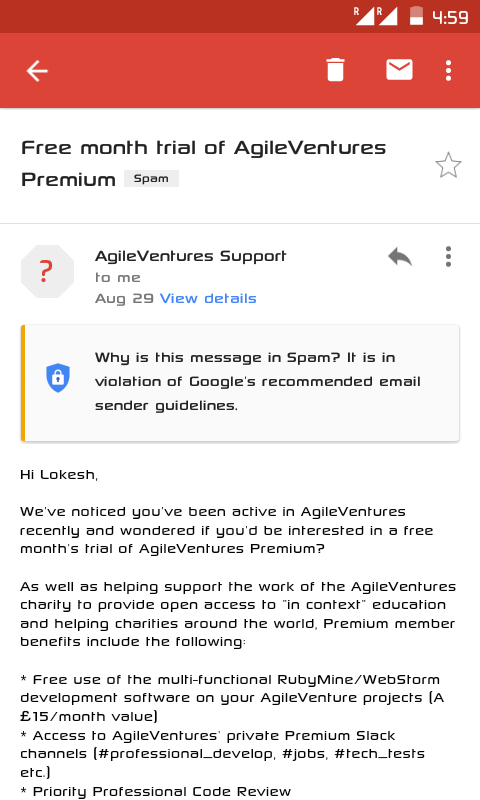Go back using the arrow icon
480x800 pixels.
pyautogui.click(x=37, y=70)
